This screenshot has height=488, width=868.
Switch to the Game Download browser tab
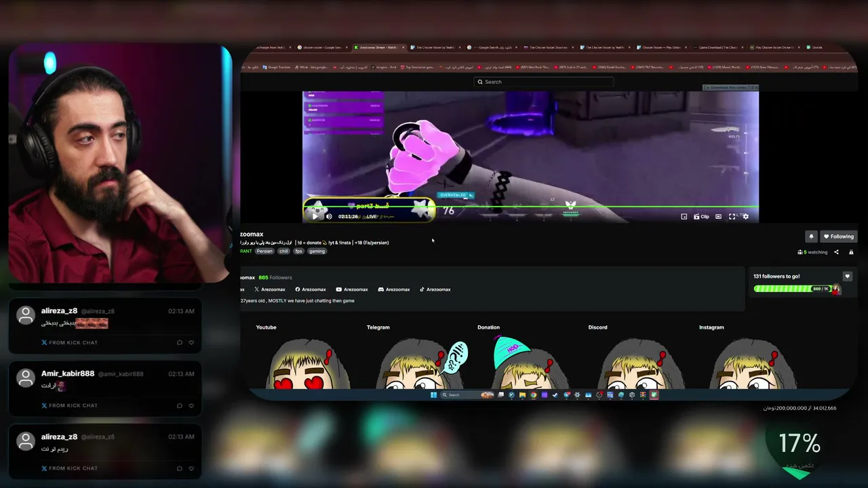click(717, 47)
